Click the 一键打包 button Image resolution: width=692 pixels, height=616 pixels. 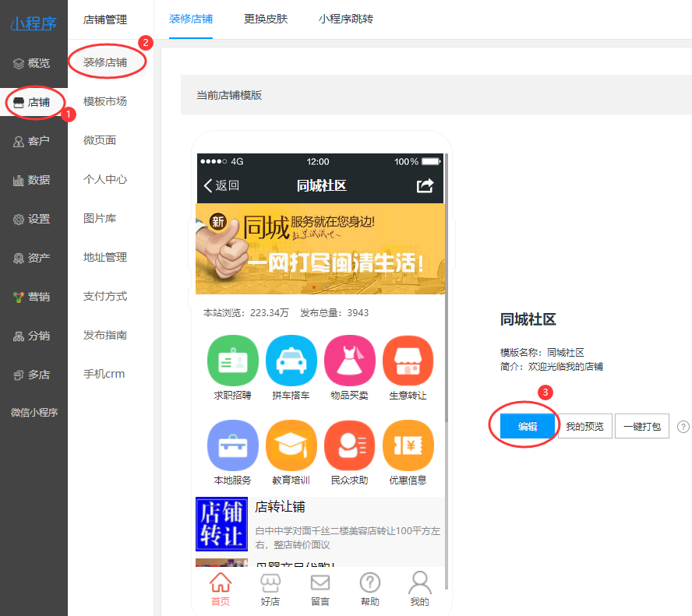(x=641, y=426)
